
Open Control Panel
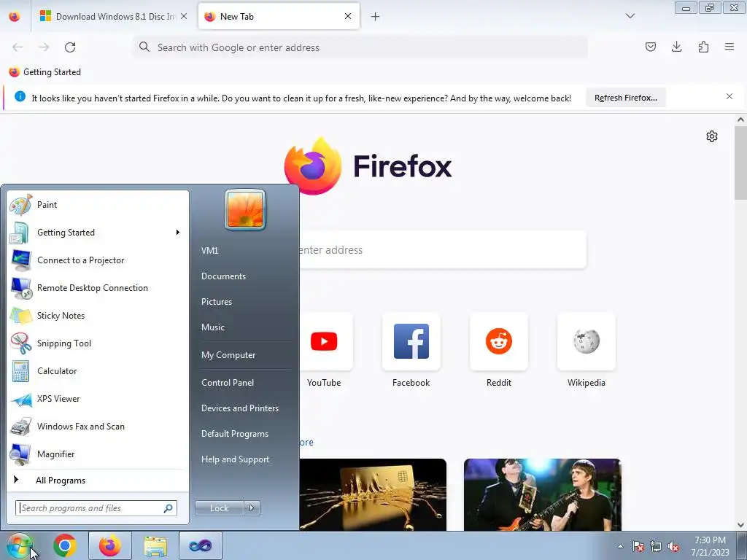point(228,383)
